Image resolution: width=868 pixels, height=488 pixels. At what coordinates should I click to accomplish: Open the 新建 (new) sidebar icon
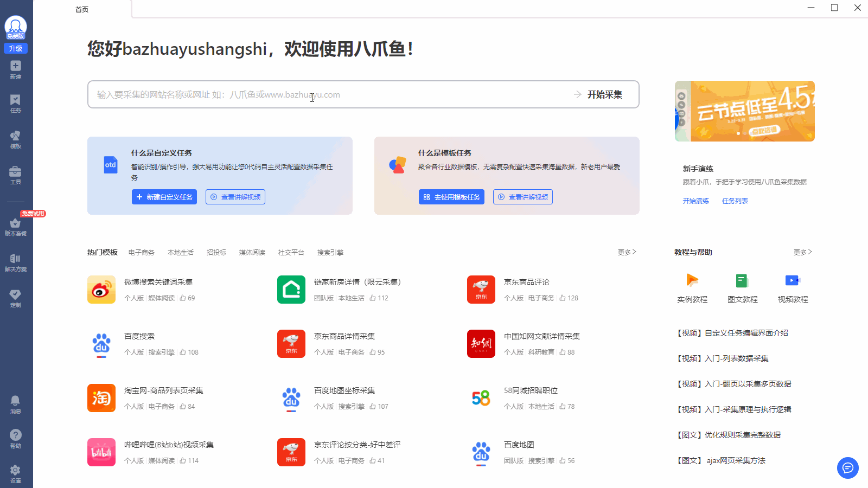(x=16, y=70)
